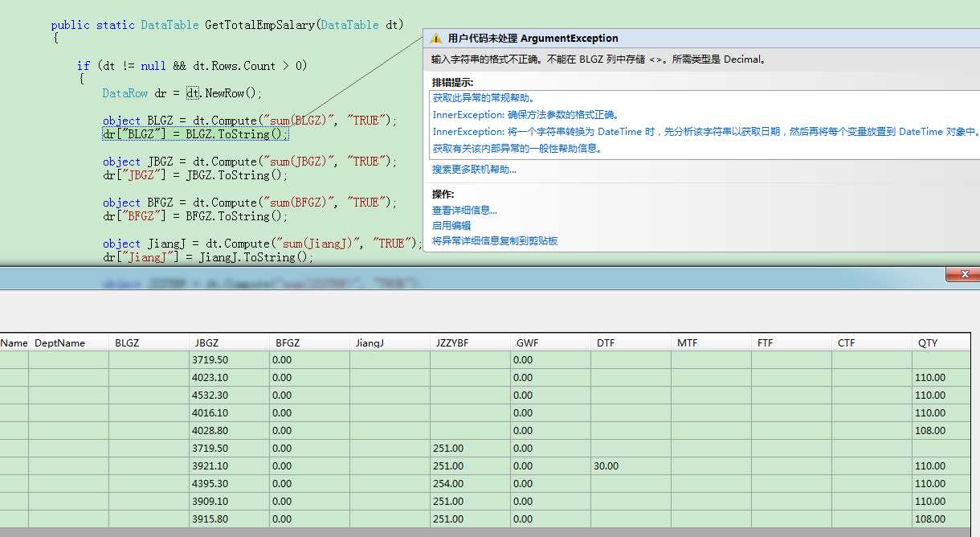Viewport: 980px width, 537px height.
Task: Click the GetTotalEmpSalary method name
Action: tap(259, 25)
